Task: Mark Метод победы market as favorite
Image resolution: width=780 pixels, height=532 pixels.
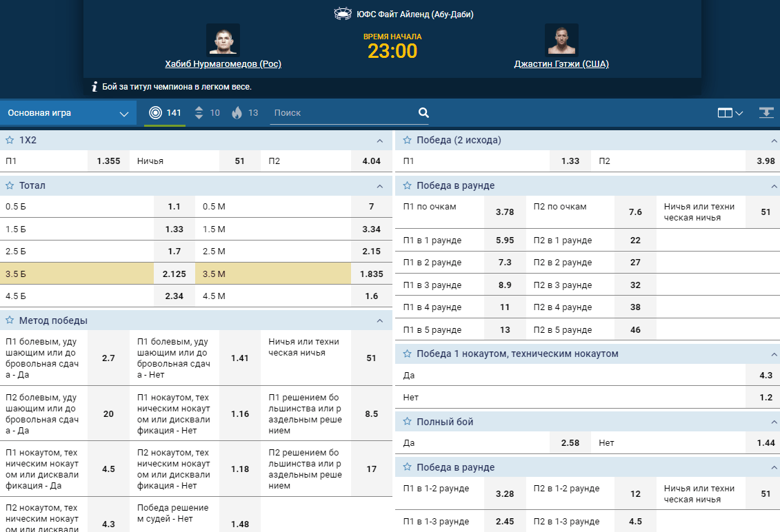Action: [10, 320]
